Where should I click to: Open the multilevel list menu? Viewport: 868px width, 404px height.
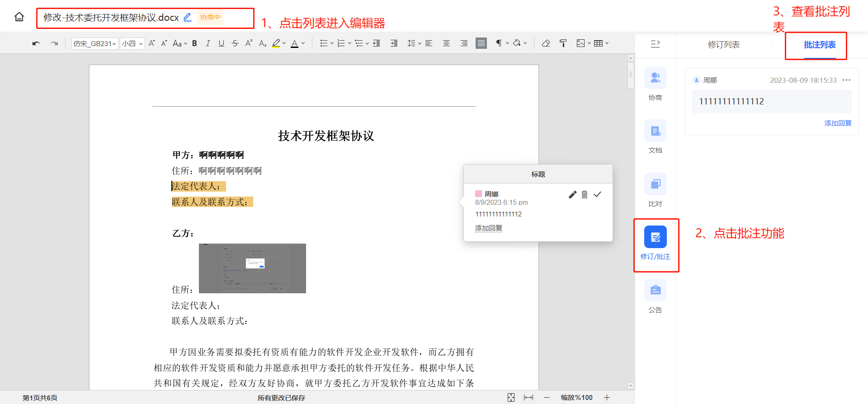point(362,43)
